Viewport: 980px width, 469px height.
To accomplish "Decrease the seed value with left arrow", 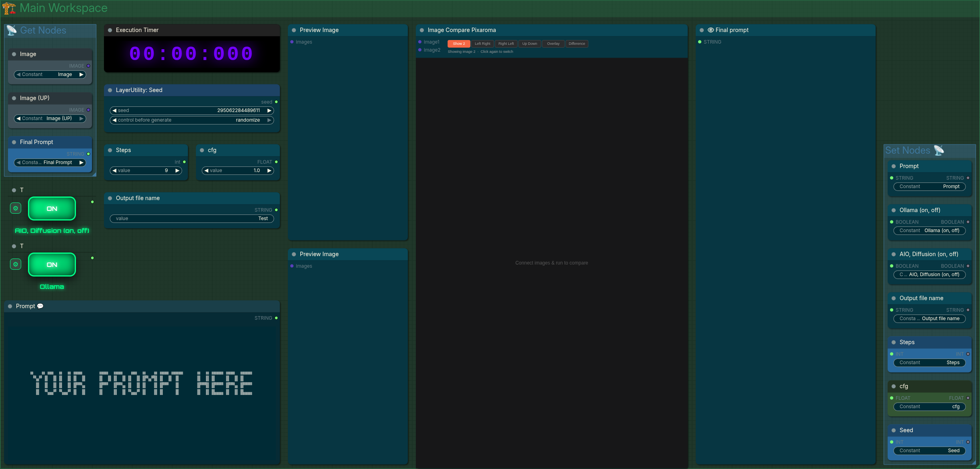I will point(114,110).
